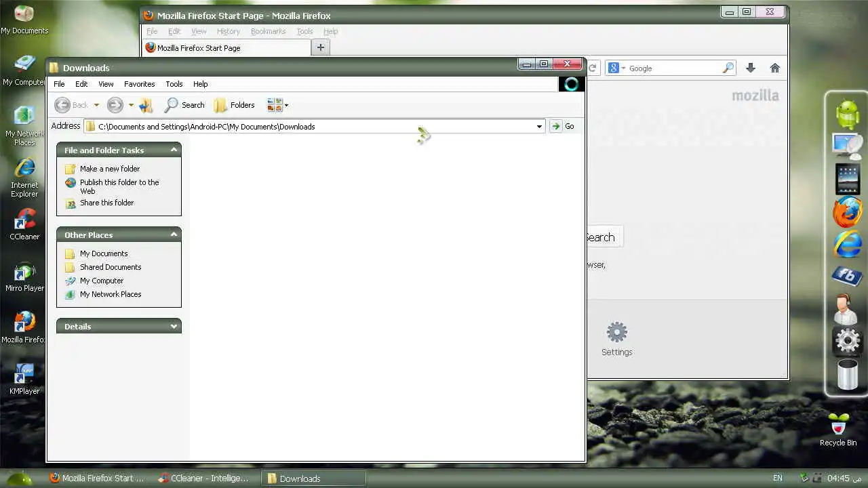Open the Views icon menu

coord(277,105)
